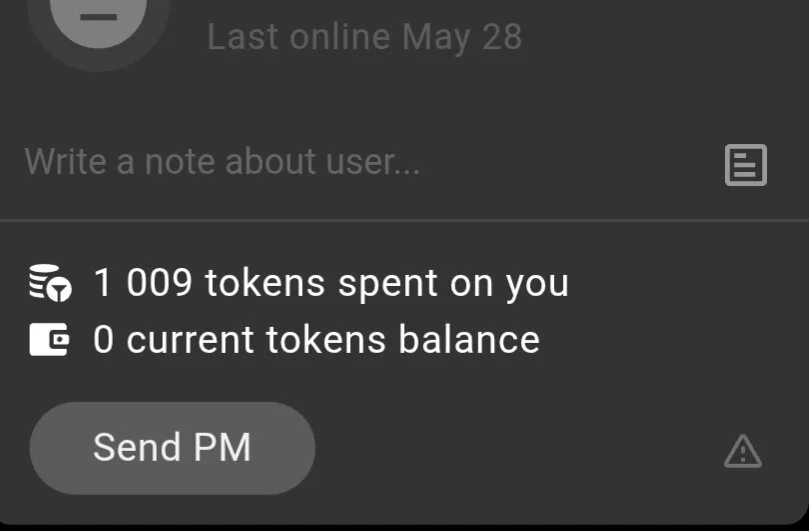
Task: Flag this user via the alert triangle
Action: 743,452
